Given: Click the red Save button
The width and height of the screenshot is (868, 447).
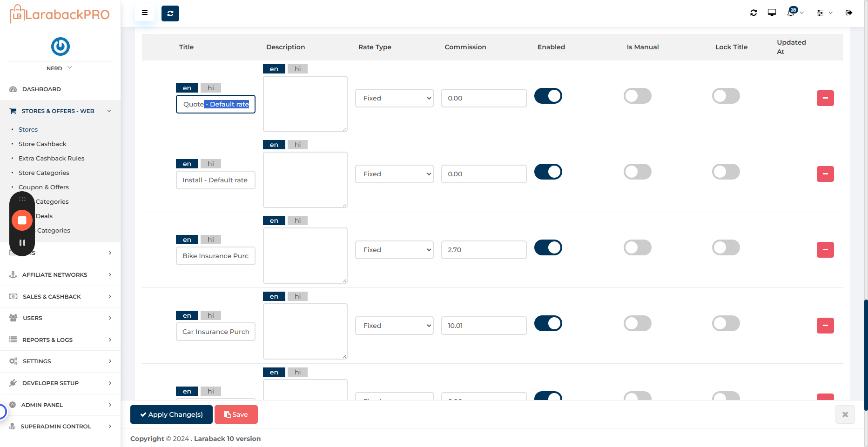Looking at the screenshot, I should coord(236,414).
